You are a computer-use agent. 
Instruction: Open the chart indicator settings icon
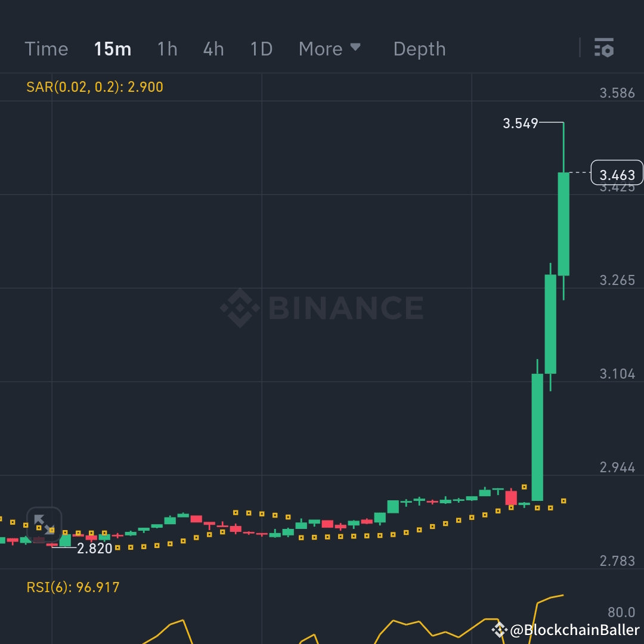coord(605,48)
